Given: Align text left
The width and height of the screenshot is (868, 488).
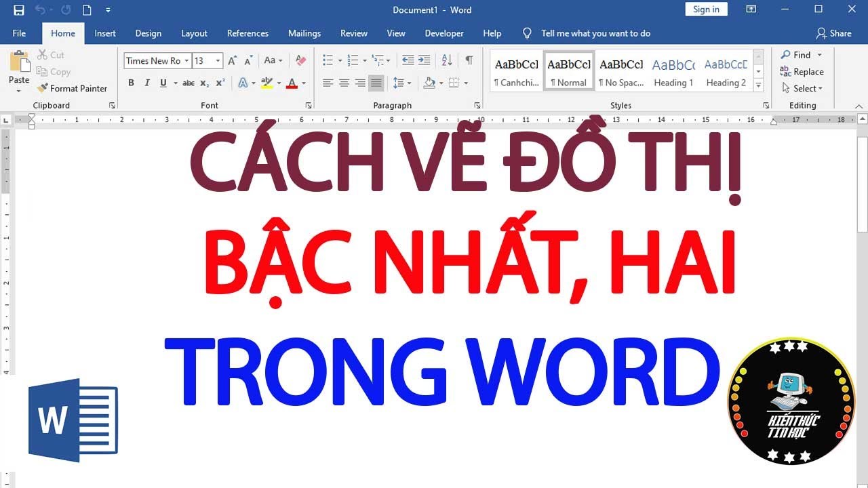Looking at the screenshot, I should (328, 83).
